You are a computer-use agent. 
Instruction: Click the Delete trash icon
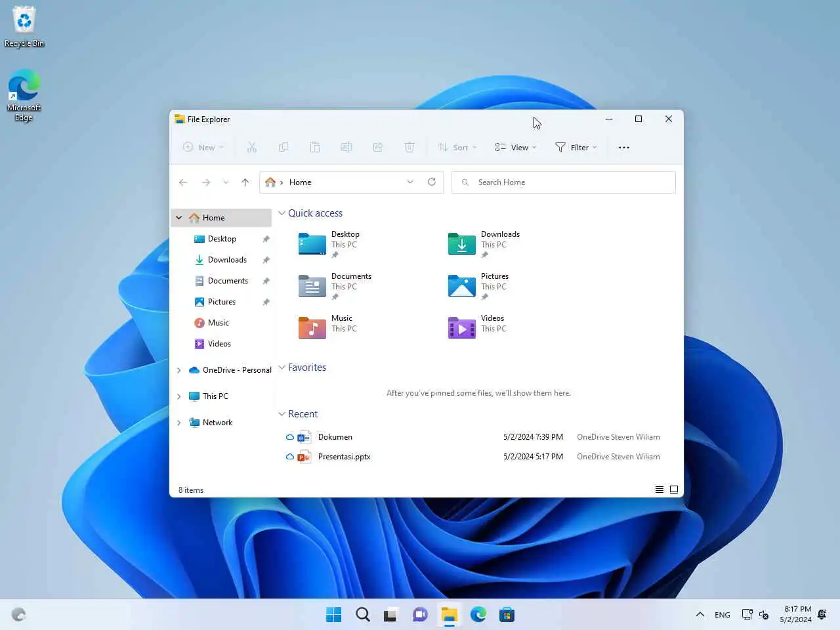pos(409,148)
